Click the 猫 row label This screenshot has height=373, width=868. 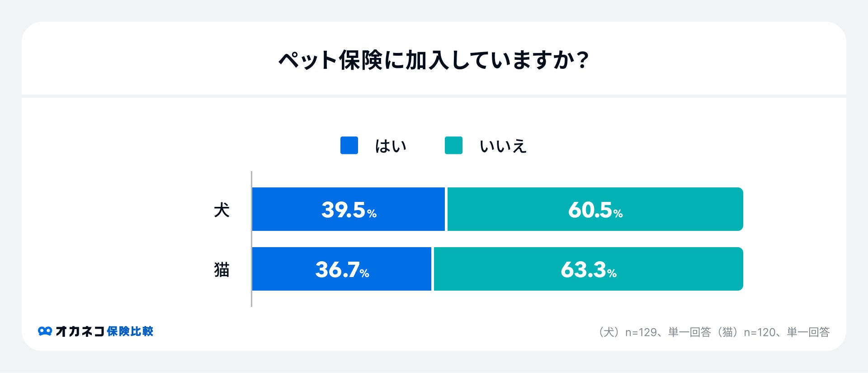pyautogui.click(x=222, y=269)
